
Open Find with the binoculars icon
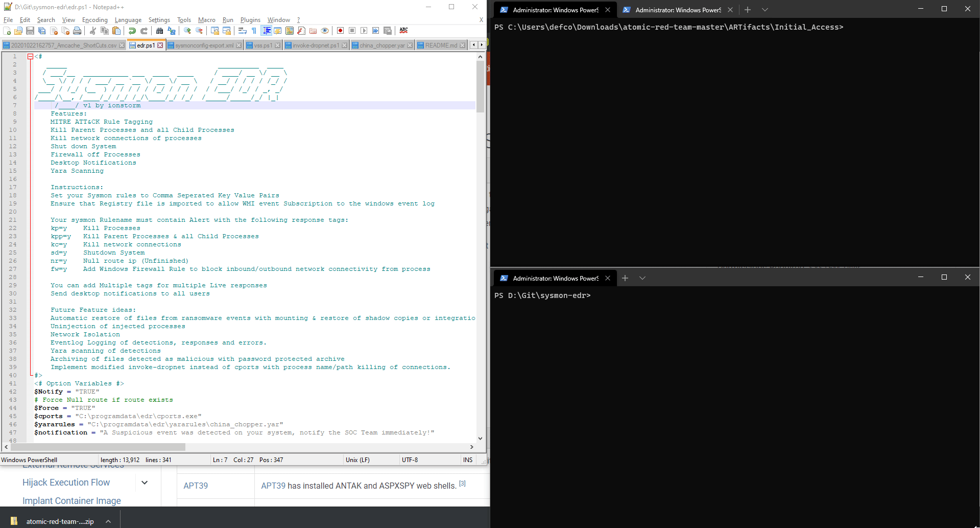click(x=160, y=31)
